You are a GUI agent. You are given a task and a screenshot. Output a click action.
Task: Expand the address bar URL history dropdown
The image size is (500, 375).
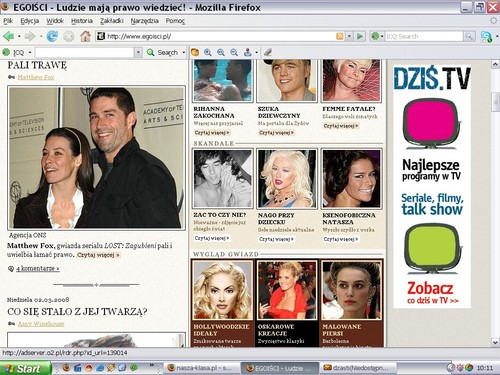[x=349, y=36]
